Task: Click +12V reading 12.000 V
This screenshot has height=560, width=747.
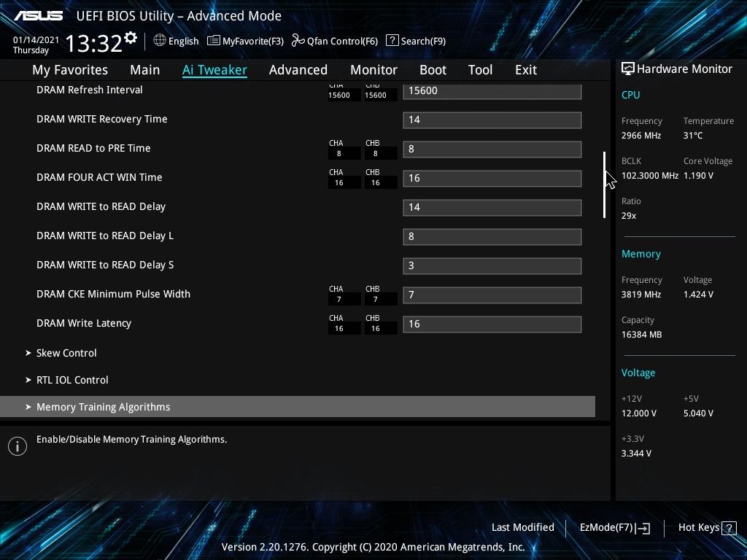Action: [x=639, y=413]
